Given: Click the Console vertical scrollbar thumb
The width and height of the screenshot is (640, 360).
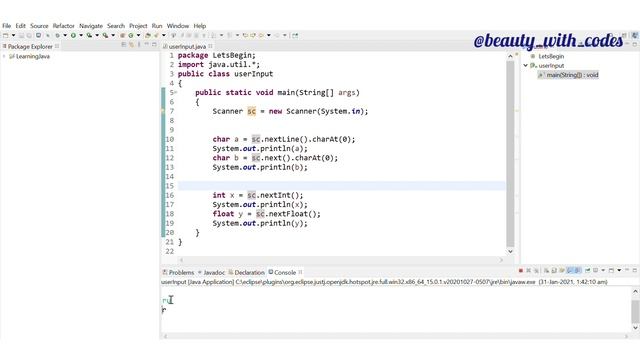Looking at the screenshot, I should click(x=635, y=311).
